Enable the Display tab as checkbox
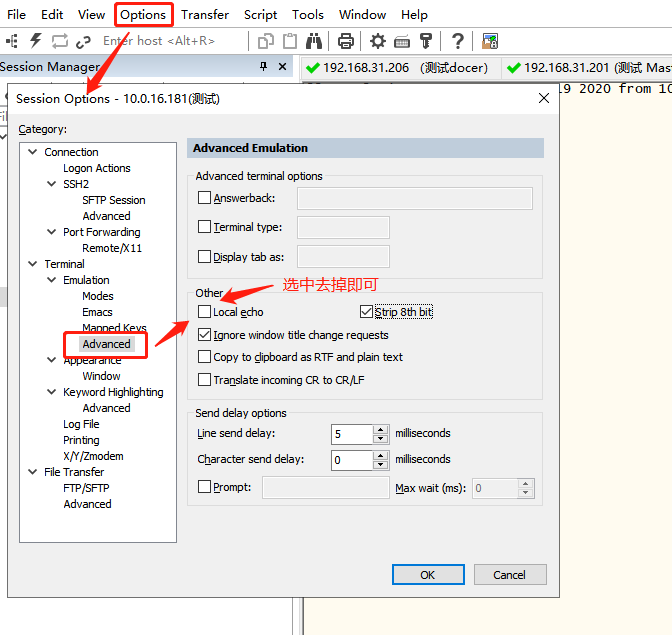 (204, 257)
